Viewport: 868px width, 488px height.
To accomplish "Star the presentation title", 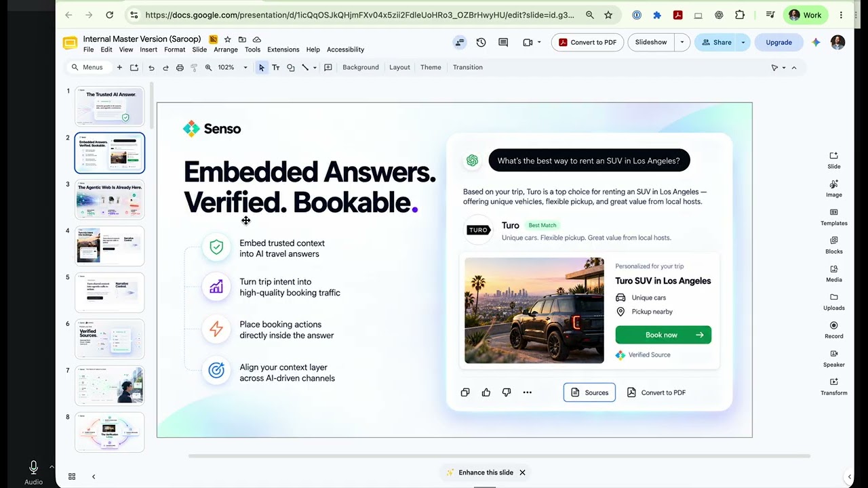I will 228,39.
